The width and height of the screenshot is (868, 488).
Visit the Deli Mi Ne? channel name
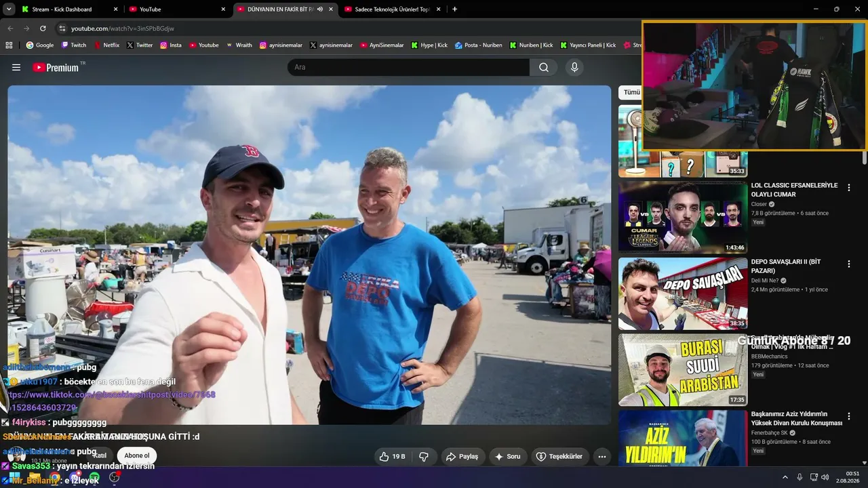765,281
